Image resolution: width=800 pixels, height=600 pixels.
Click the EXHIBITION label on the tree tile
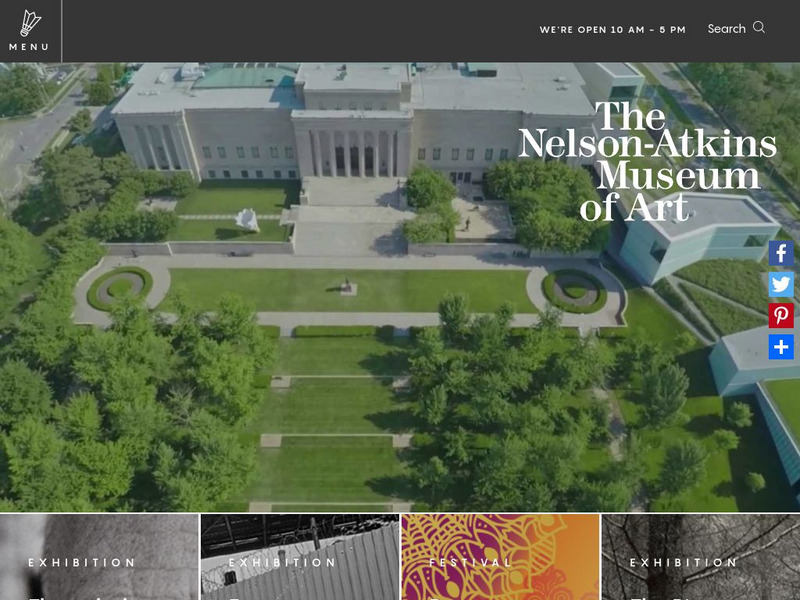(684, 562)
